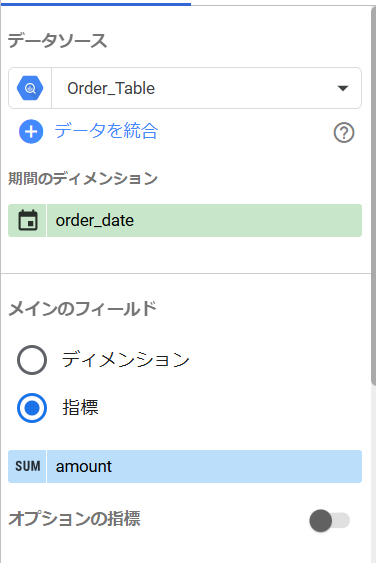Viewport: 376px width, 563px height.
Task: Click the calendar icon beside order_date
Action: [x=28, y=220]
